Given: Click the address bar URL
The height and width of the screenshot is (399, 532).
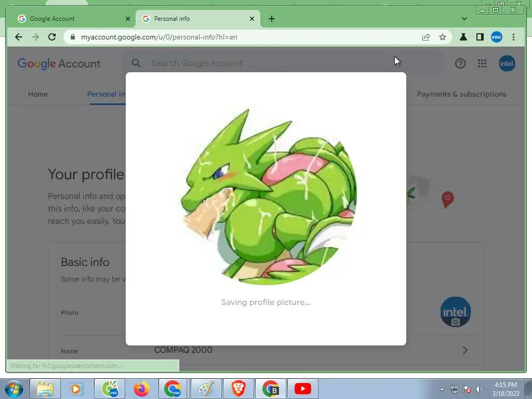Looking at the screenshot, I should (159, 37).
